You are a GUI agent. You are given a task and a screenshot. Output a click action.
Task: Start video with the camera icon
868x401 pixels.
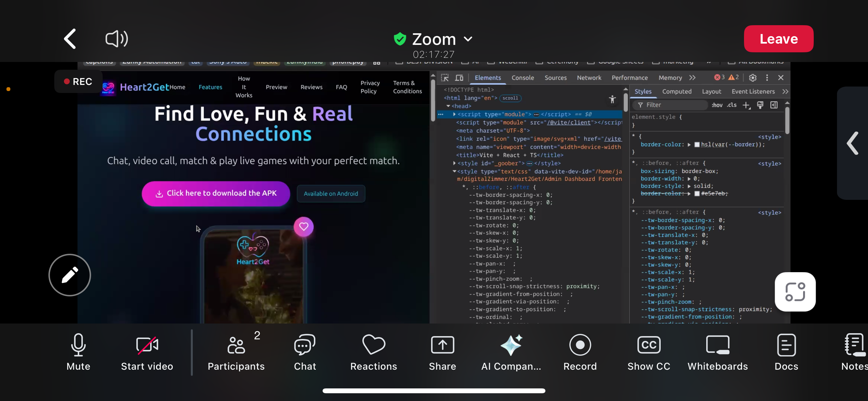click(147, 352)
